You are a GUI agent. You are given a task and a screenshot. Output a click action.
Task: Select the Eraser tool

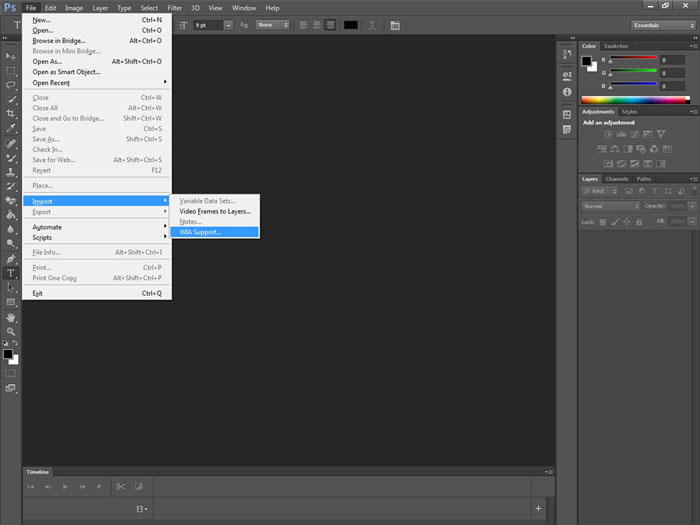click(x=11, y=200)
